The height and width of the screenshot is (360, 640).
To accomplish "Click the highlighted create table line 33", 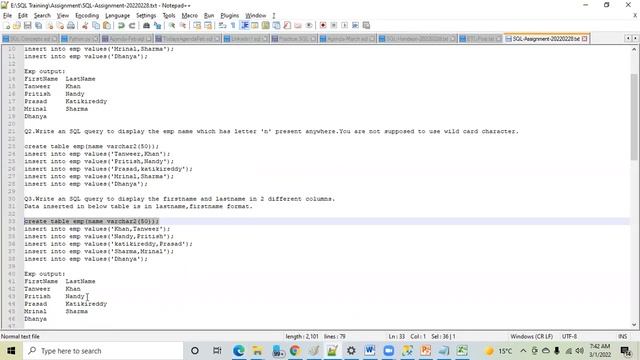I will (x=91, y=221).
